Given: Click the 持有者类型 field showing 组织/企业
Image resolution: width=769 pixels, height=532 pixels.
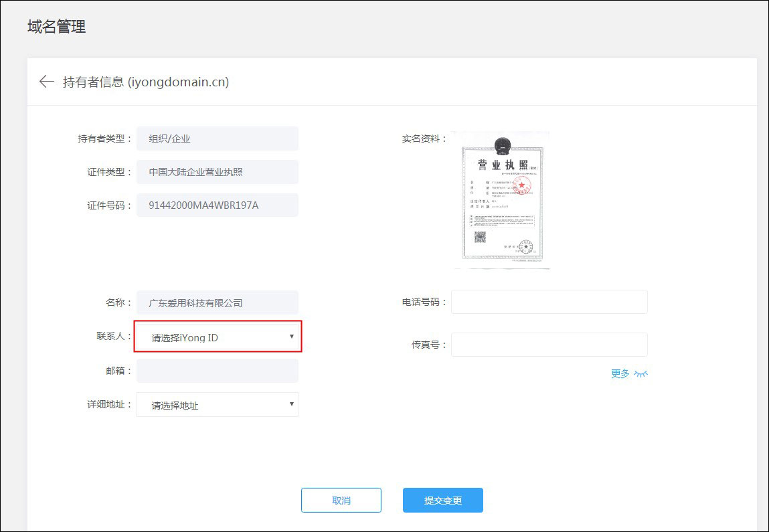Looking at the screenshot, I should 217,139.
